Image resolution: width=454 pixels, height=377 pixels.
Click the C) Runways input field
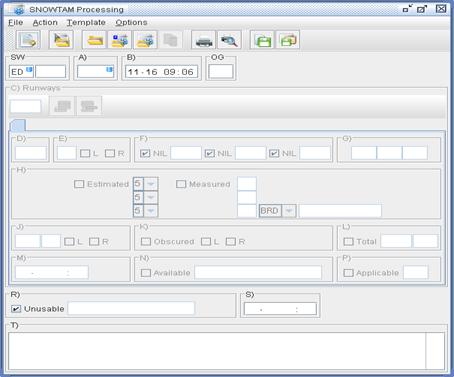[26, 106]
